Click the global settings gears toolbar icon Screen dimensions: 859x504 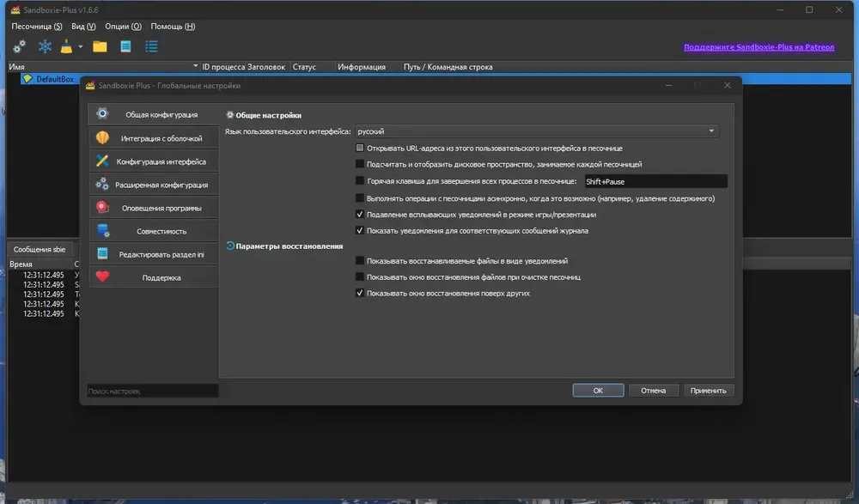click(x=19, y=46)
